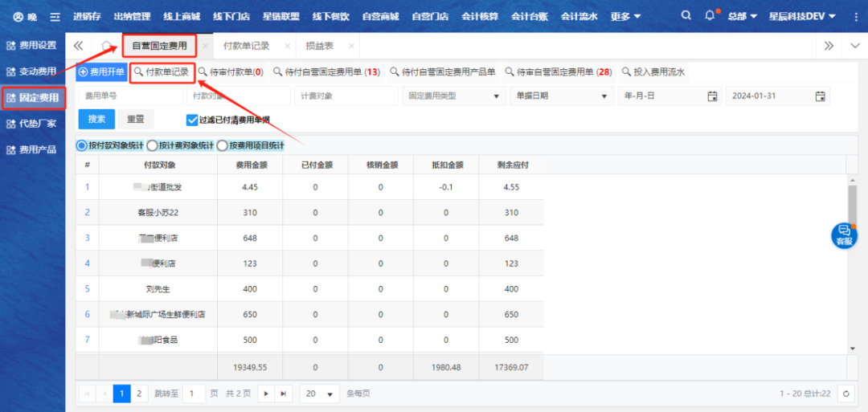Switch to the 损益表 tab
Screen dimensions: 868x412
tap(319, 46)
